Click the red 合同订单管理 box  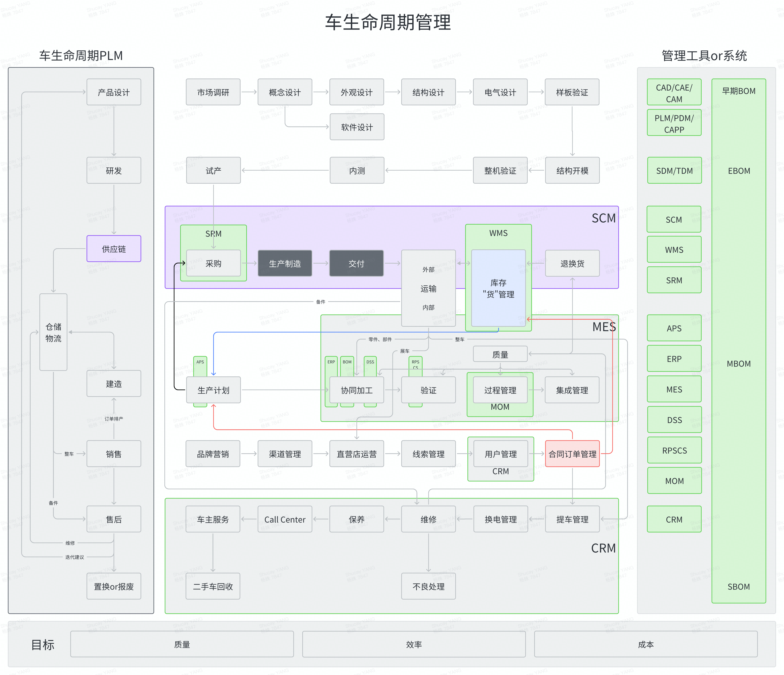(572, 454)
